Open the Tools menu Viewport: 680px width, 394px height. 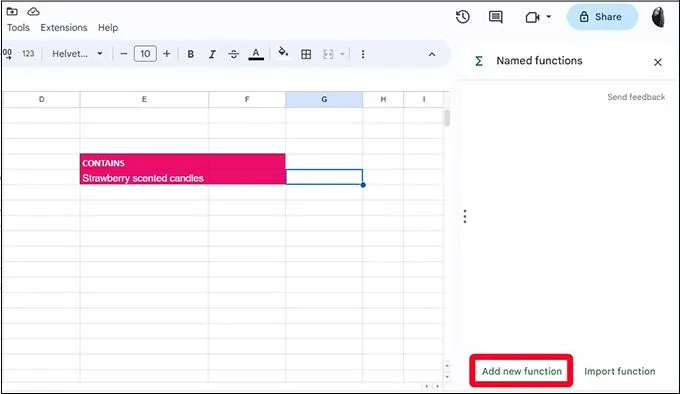18,27
